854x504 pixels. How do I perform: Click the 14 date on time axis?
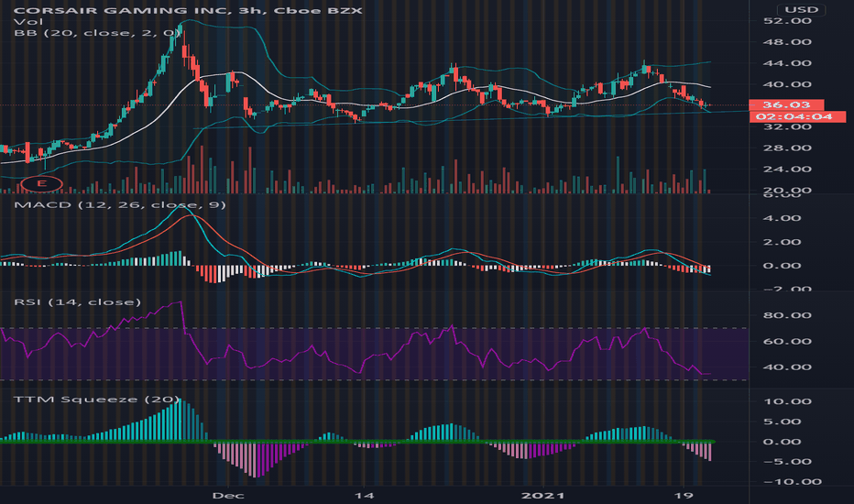364,495
